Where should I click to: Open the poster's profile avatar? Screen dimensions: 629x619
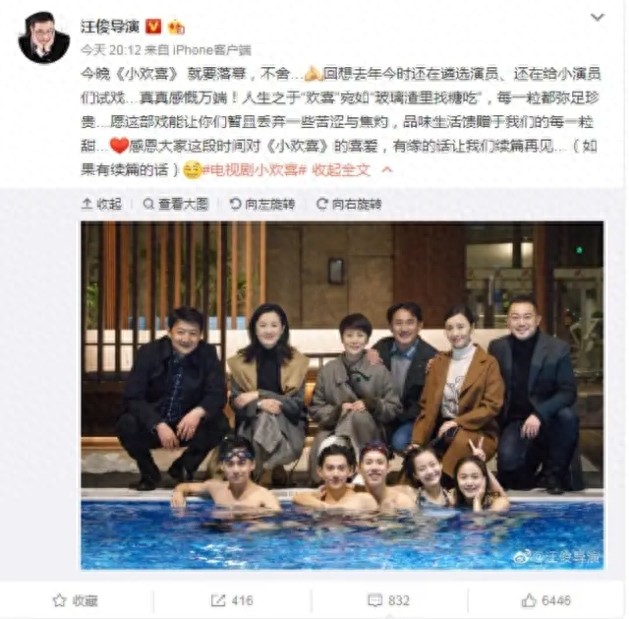point(44,37)
